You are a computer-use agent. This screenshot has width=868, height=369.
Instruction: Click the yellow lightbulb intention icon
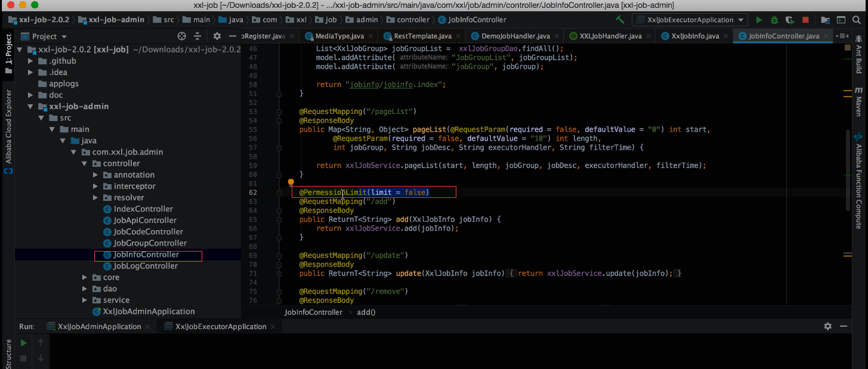click(x=291, y=182)
